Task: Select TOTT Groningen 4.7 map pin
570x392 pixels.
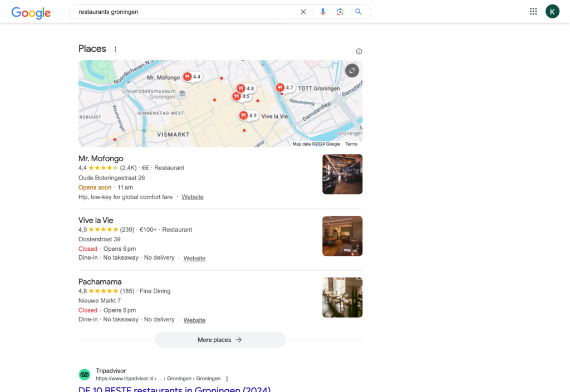Action: pos(284,87)
